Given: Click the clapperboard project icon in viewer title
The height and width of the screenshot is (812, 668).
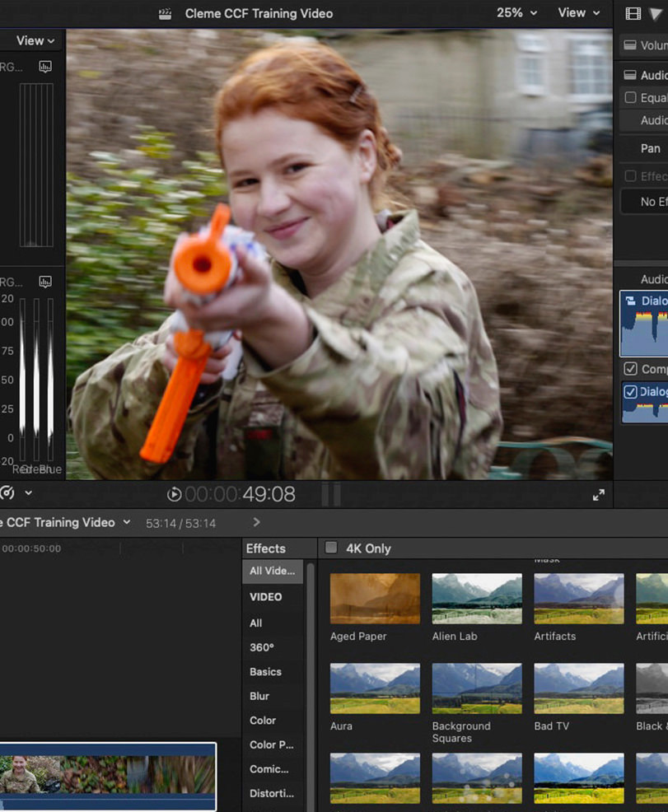Looking at the screenshot, I should click(x=165, y=14).
